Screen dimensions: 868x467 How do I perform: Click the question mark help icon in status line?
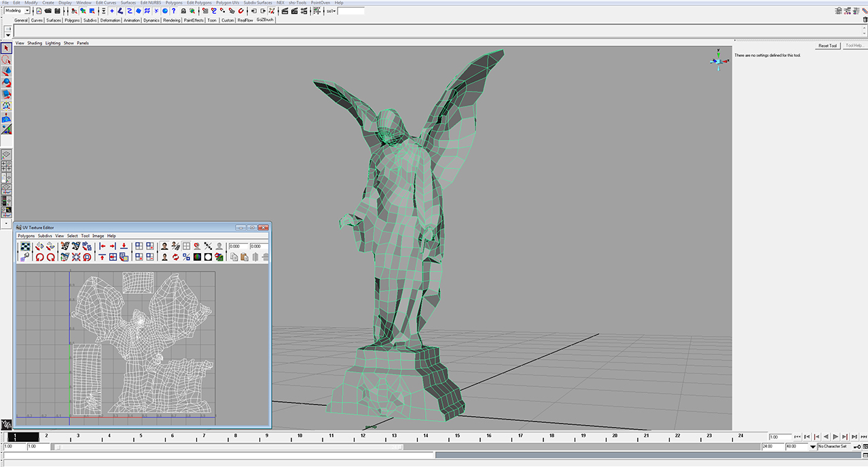point(173,11)
